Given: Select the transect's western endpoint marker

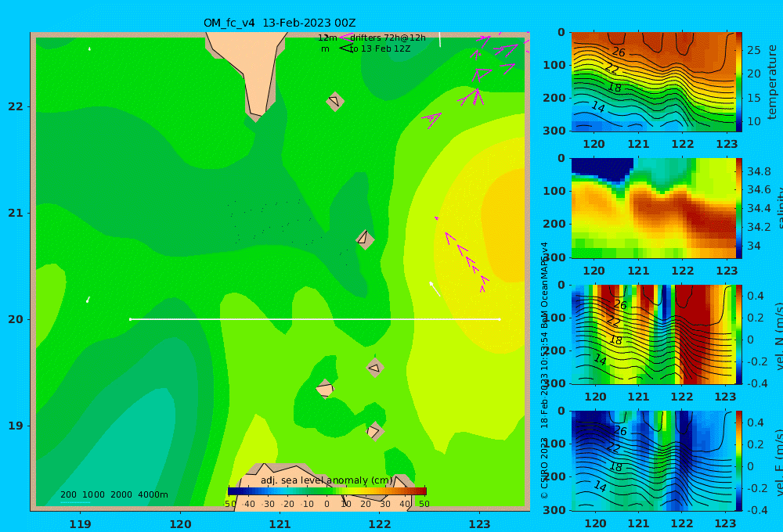Looking at the screenshot, I should [x=130, y=319].
